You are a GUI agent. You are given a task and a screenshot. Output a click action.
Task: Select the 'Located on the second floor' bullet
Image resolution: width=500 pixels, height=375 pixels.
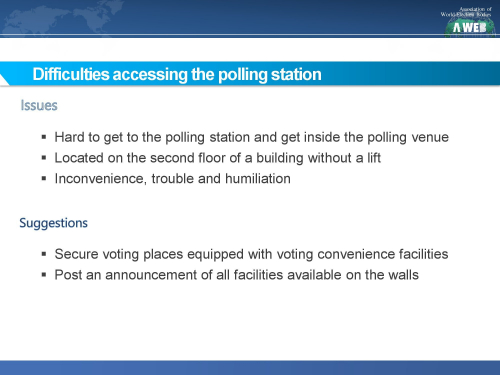pos(218,158)
